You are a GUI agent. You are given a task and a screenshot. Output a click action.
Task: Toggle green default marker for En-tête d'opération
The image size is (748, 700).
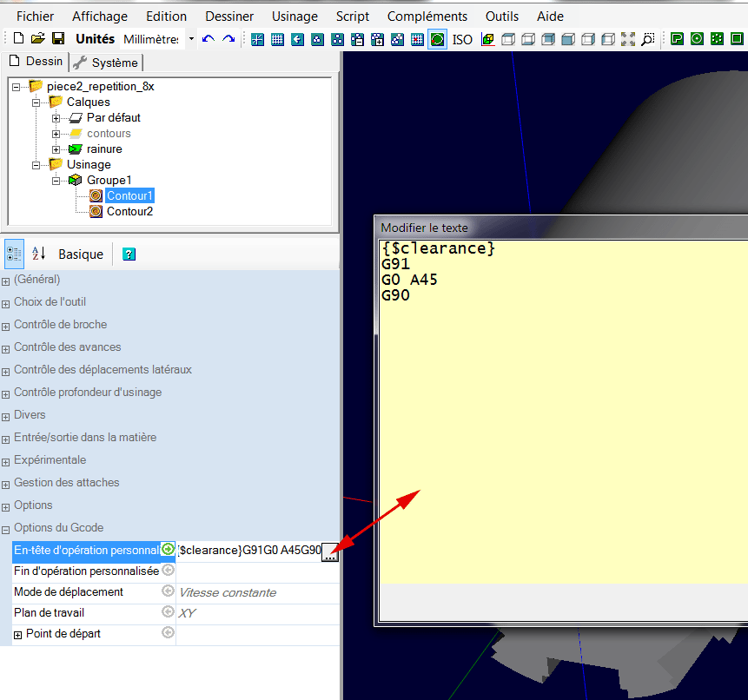168,550
